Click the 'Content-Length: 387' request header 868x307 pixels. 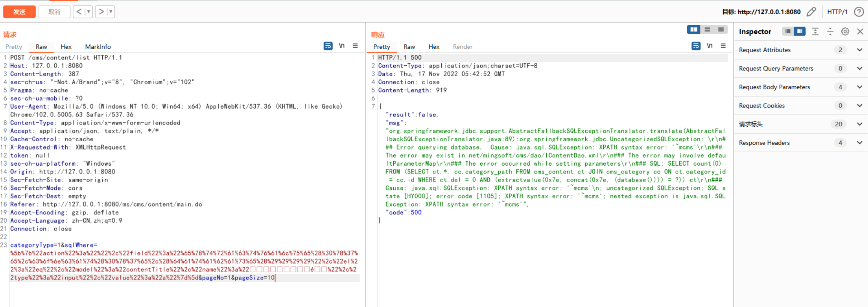(45, 74)
